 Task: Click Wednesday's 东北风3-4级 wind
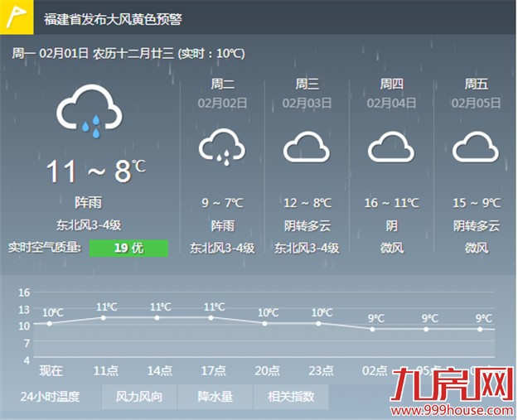click(307, 248)
